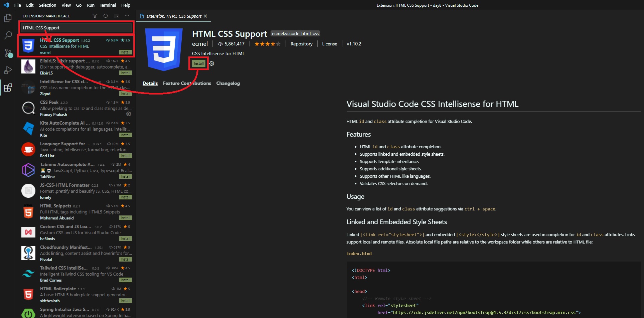Click the v1.10.2 version label
The width and height of the screenshot is (644, 318).
point(354,44)
